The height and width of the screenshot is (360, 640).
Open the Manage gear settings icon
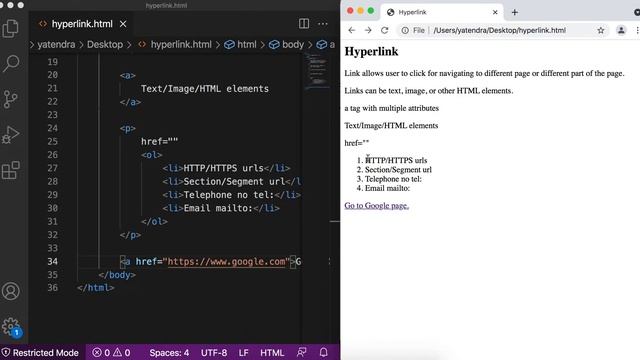(11, 327)
